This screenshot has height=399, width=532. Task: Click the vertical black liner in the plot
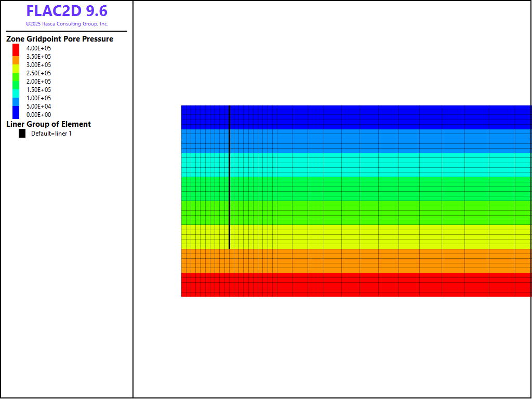click(229, 177)
